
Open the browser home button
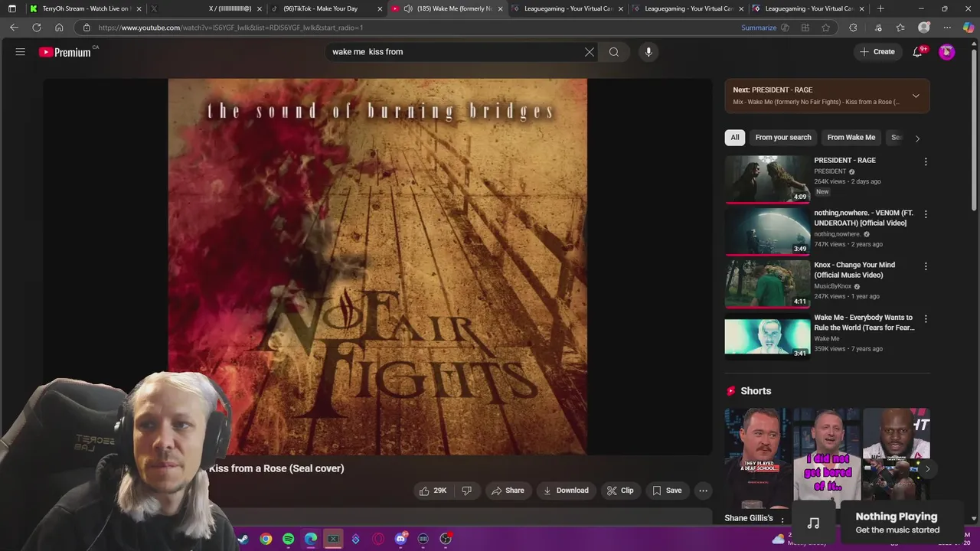point(59,28)
